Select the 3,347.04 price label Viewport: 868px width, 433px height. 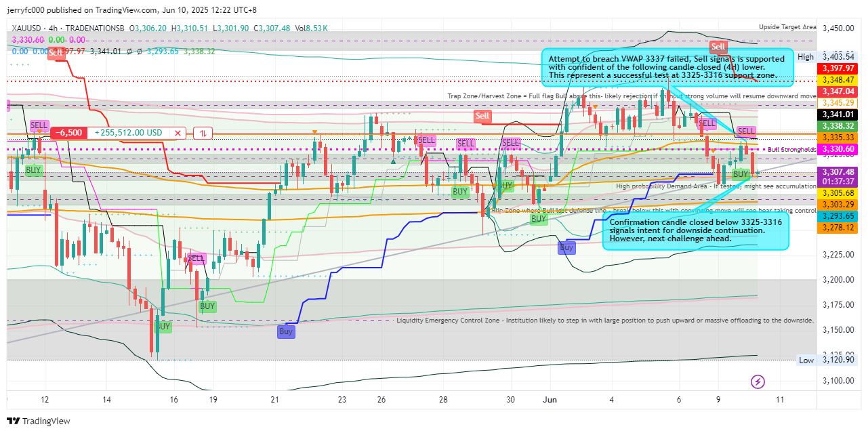click(x=838, y=91)
